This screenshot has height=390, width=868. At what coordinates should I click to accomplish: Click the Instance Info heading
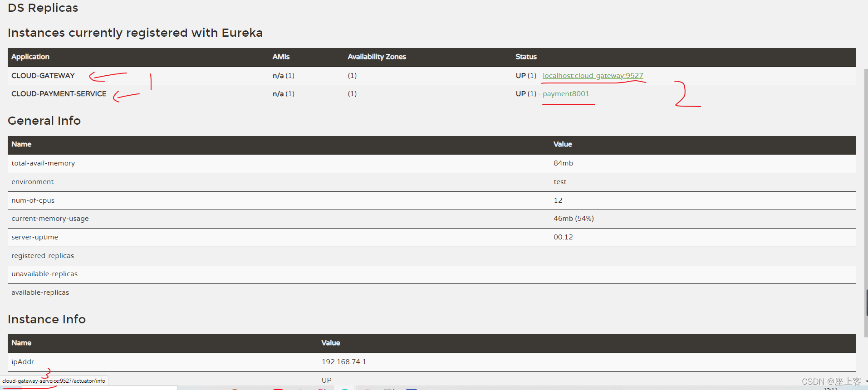point(47,319)
